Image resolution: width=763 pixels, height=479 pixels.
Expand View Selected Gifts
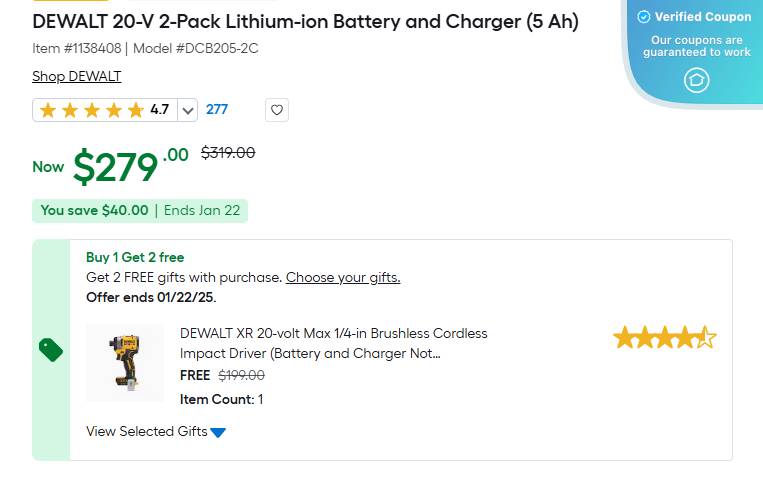click(147, 431)
